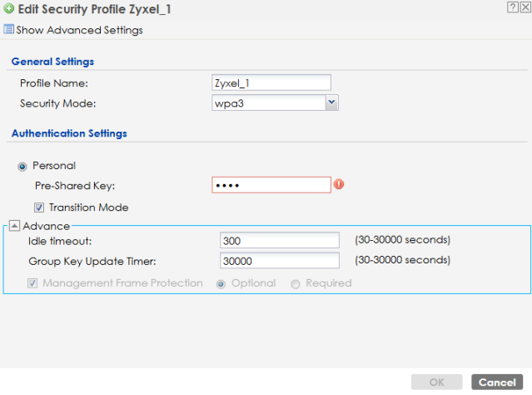The height and width of the screenshot is (395, 532).
Task: Select the Required radio button
Action: [x=296, y=283]
